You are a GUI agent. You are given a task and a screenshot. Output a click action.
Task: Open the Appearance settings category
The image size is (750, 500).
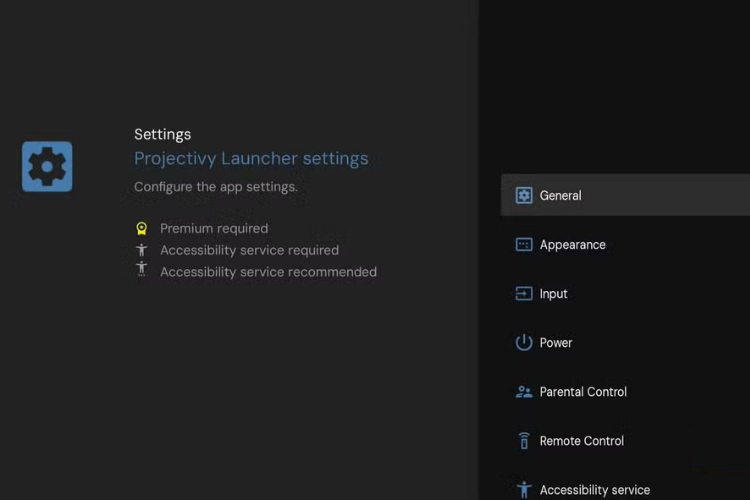(x=625, y=244)
